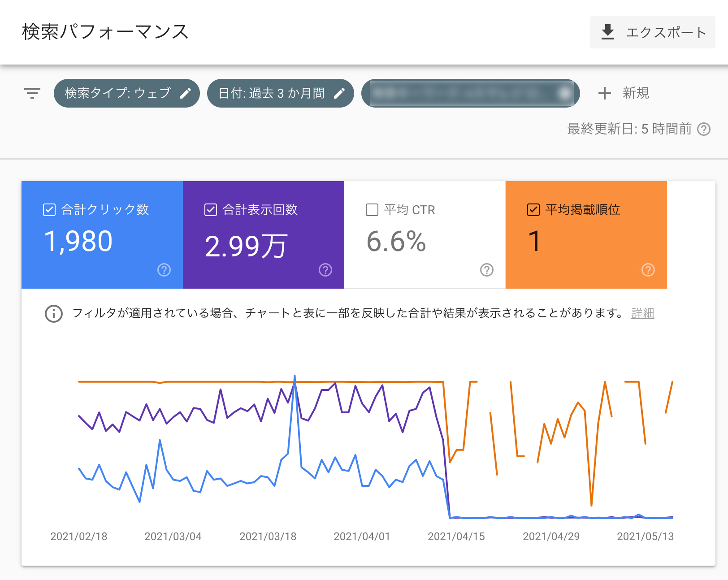This screenshot has width=728, height=580.
Task: Click the 2.99万 impressions value
Action: click(246, 246)
